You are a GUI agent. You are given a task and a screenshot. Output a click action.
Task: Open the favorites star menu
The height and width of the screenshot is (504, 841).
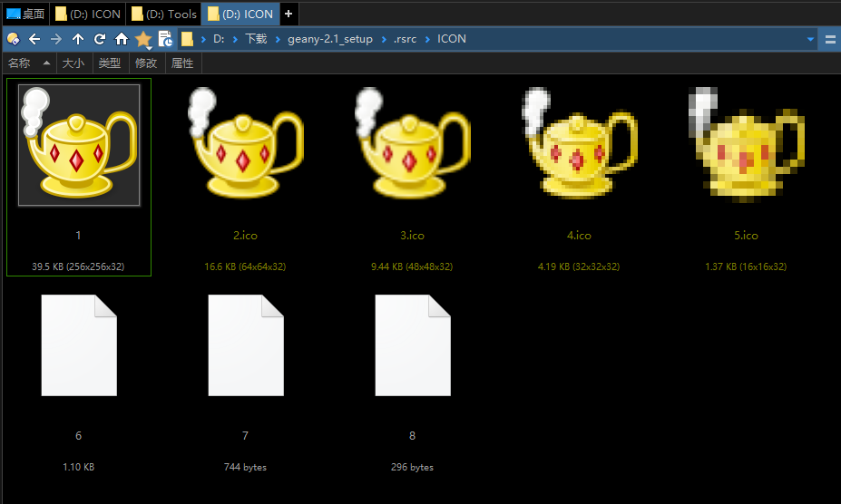point(143,39)
